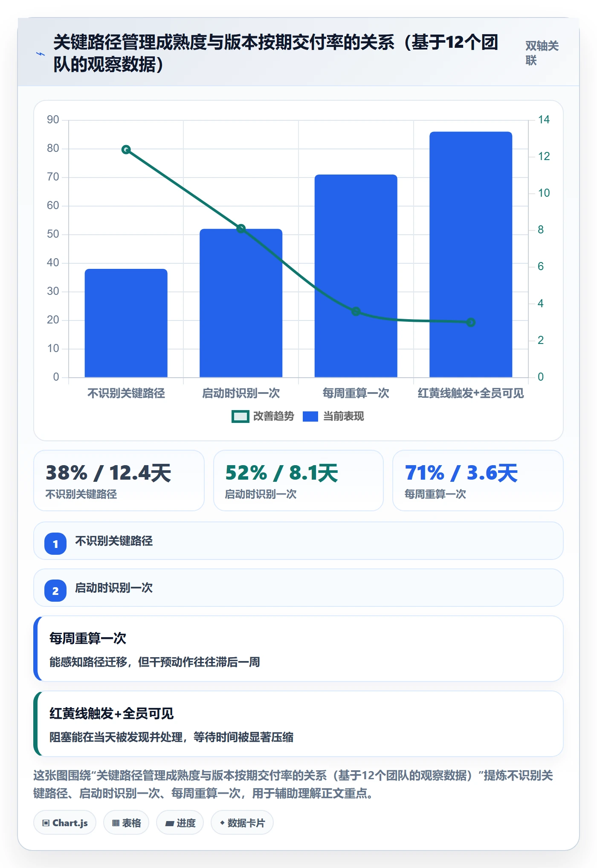The width and height of the screenshot is (597, 868).
Task: Click the green line point on 红黄线触发+全员可见
Action: click(x=471, y=322)
